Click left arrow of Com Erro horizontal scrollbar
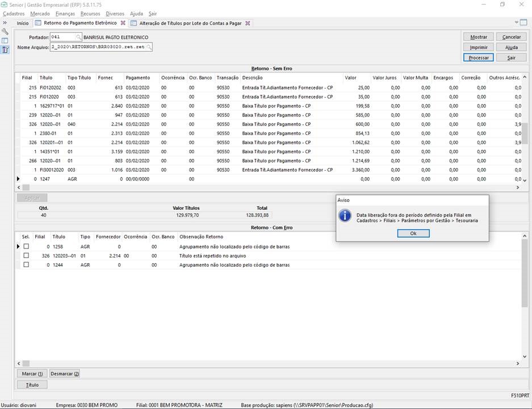 19,363
